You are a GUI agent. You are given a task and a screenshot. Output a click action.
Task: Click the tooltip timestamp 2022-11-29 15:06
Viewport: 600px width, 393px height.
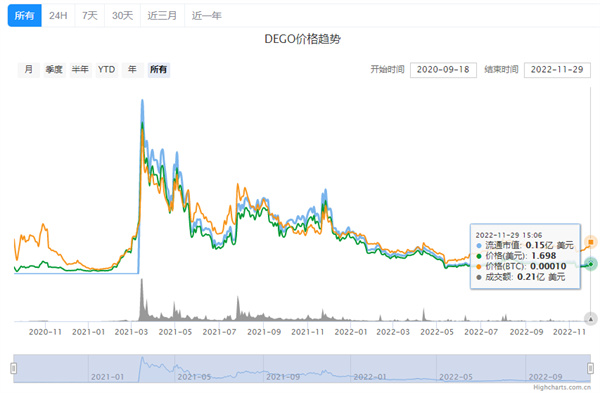click(509, 235)
